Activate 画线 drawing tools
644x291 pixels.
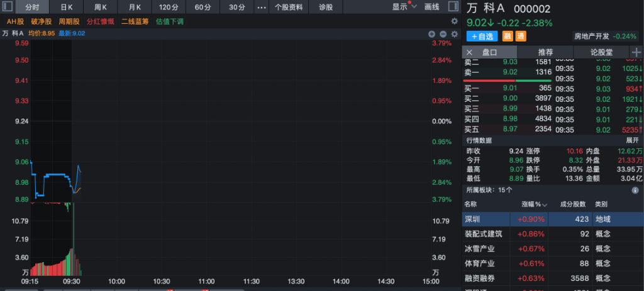(x=431, y=7)
